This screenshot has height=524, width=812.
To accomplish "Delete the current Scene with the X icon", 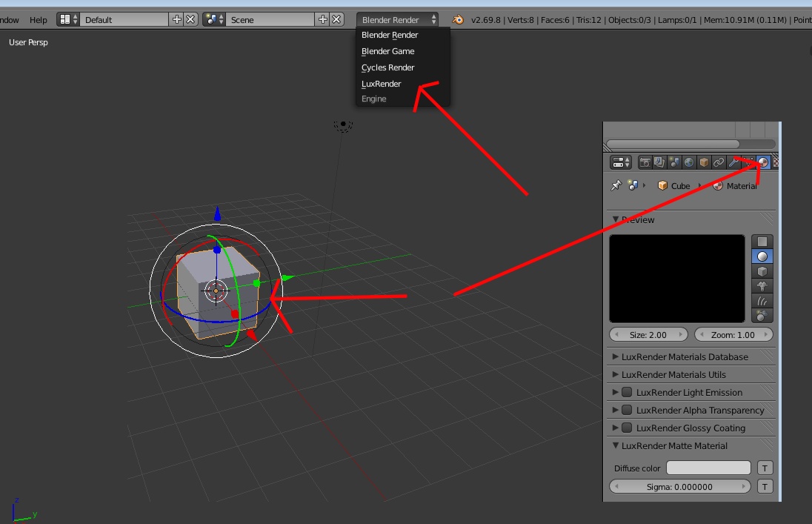I will coord(336,20).
